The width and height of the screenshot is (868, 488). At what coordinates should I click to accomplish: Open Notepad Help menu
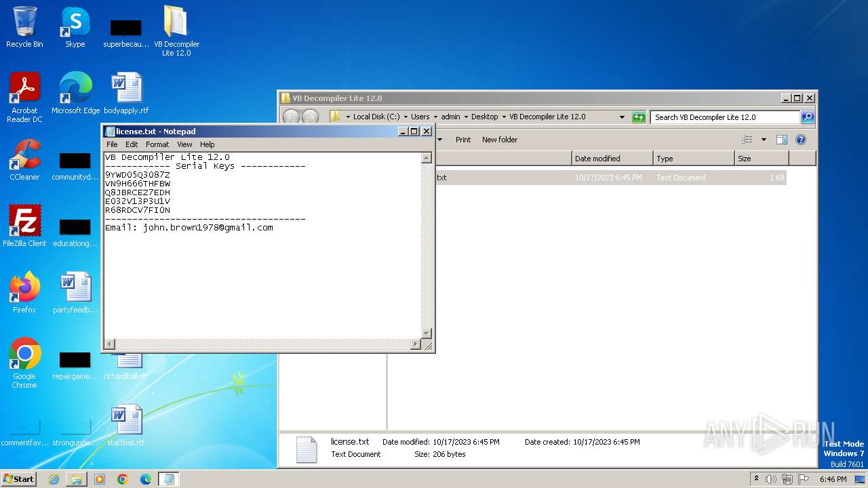pyautogui.click(x=208, y=144)
